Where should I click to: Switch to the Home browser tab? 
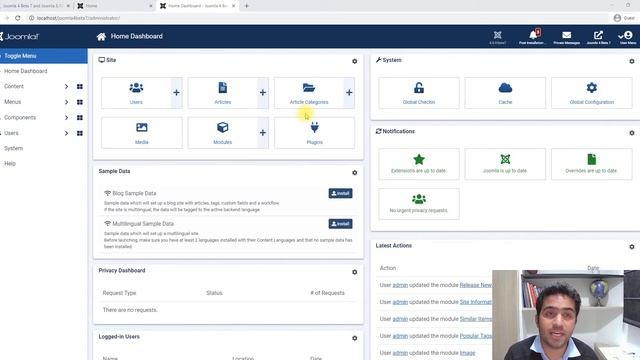pyautogui.click(x=114, y=6)
